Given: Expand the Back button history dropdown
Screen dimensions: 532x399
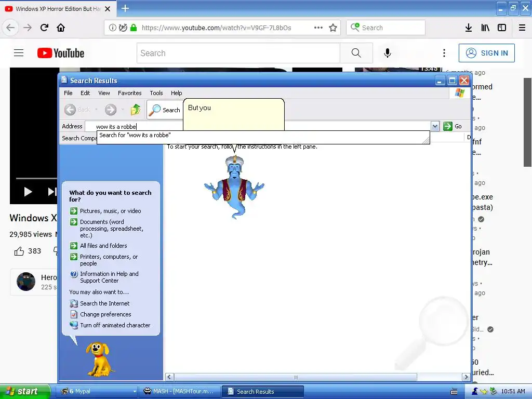Looking at the screenshot, I should pyautogui.click(x=96, y=110).
